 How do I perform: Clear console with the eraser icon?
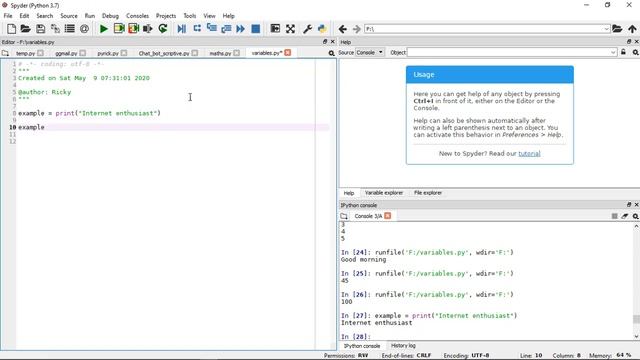click(625, 216)
